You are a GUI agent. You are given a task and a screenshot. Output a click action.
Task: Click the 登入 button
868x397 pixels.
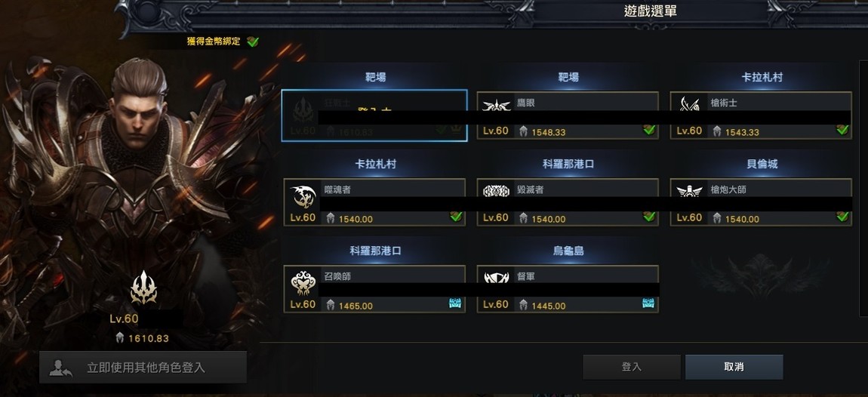632,367
